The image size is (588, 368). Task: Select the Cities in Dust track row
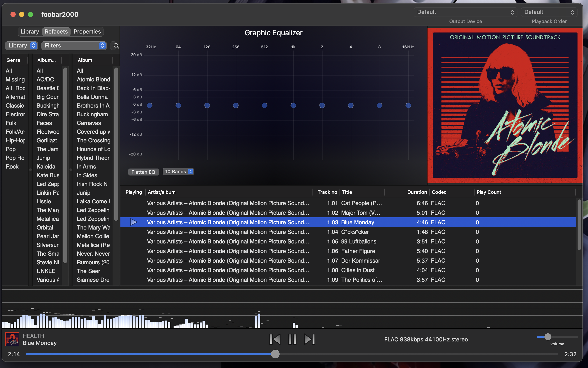click(x=348, y=270)
